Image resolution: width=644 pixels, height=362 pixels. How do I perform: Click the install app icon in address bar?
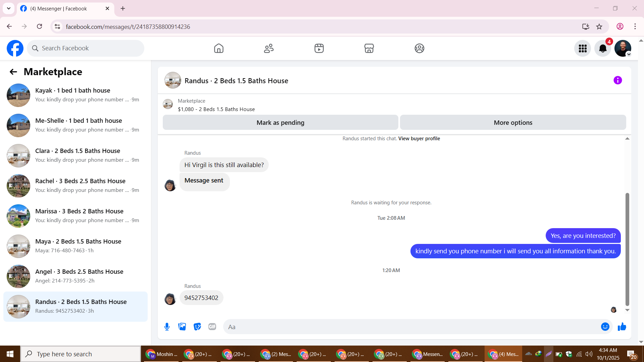(x=586, y=27)
